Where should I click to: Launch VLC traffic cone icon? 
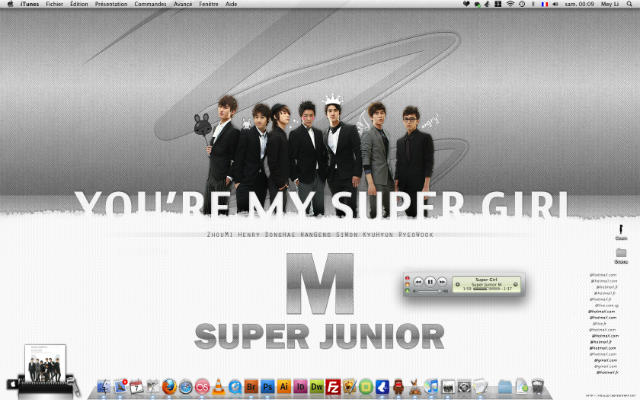click(x=218, y=386)
